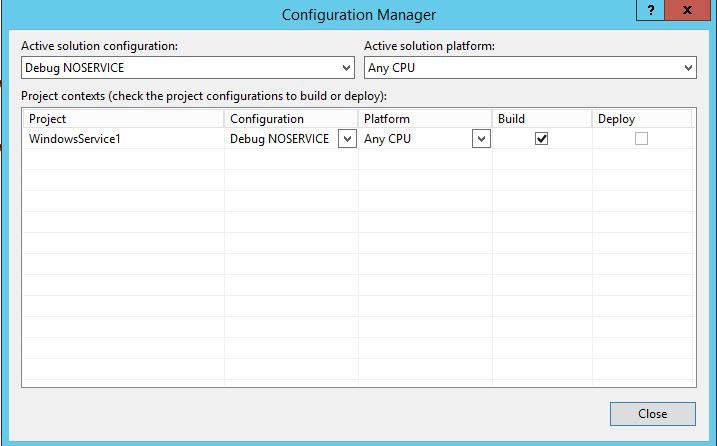Open Active solution configuration dropdown arrow

pos(346,68)
